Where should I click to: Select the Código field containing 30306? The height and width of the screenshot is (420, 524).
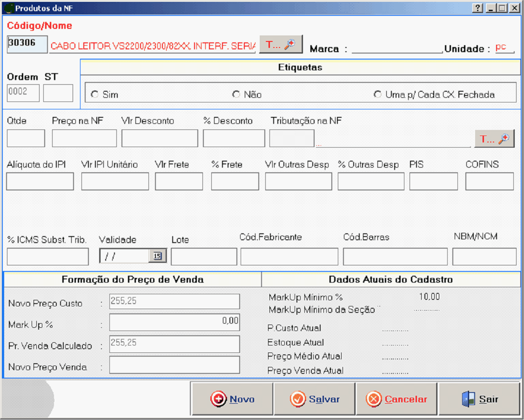(27, 44)
